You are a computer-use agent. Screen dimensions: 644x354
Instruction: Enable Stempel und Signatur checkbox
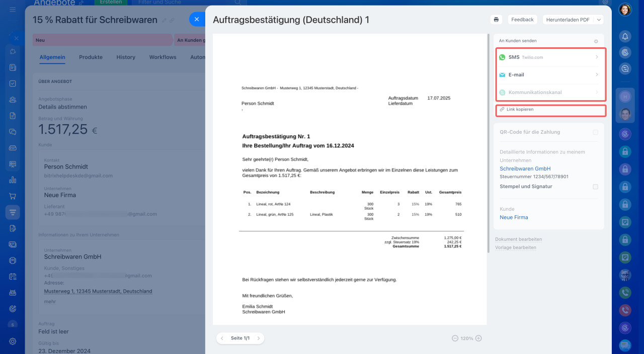point(596,187)
